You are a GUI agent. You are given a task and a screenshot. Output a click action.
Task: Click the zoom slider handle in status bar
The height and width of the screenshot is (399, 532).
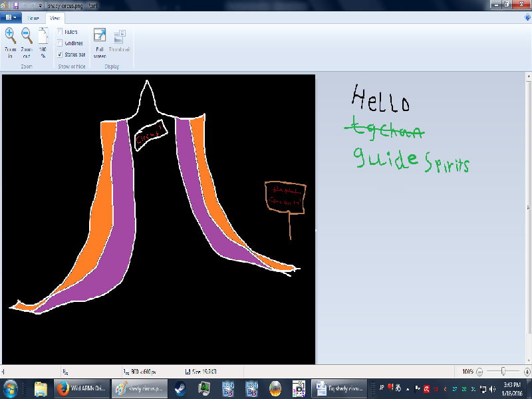coord(503,371)
